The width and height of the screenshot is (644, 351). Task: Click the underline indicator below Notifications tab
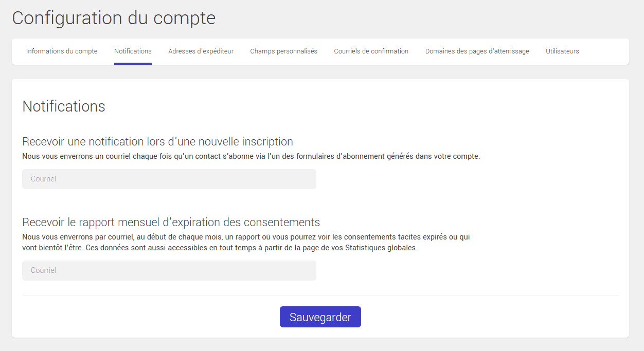pyautogui.click(x=133, y=63)
